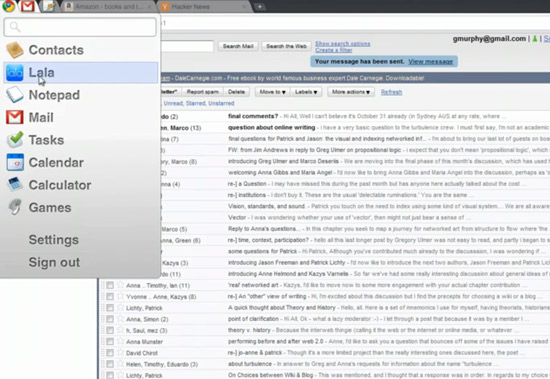Screen dimensions: 550x379
Task: Tick checkbox for Anna, Simon (2)
Action: click(110, 319)
